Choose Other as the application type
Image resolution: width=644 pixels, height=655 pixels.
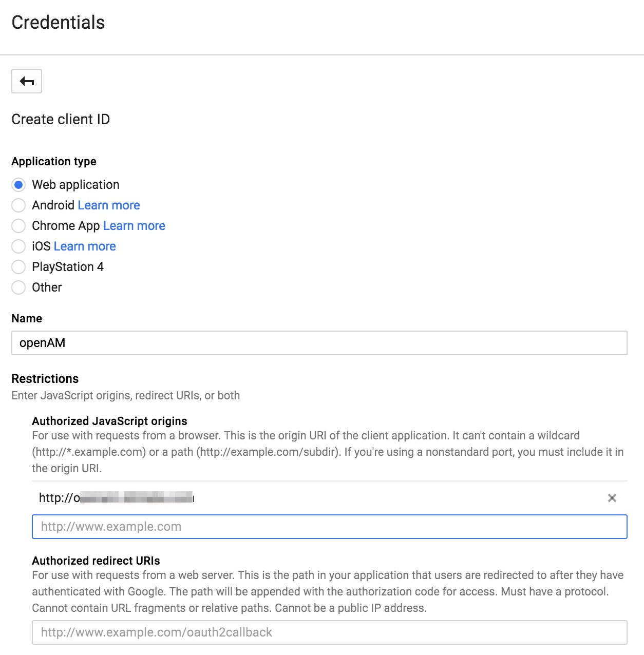click(18, 287)
